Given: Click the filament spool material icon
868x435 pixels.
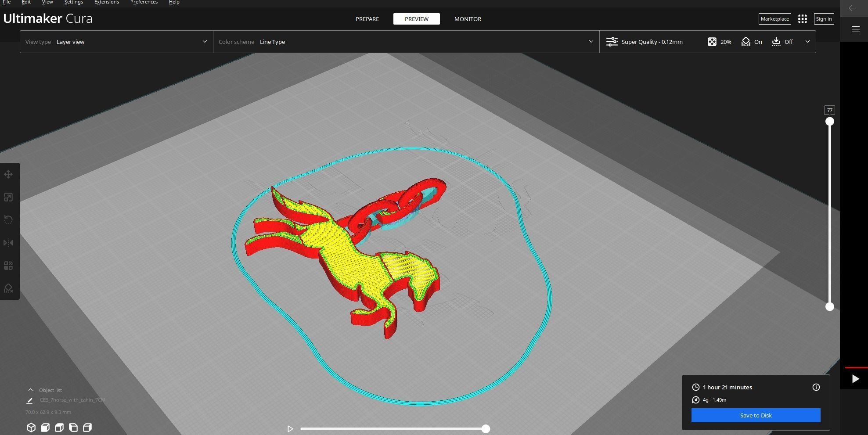Looking at the screenshot, I should click(695, 400).
